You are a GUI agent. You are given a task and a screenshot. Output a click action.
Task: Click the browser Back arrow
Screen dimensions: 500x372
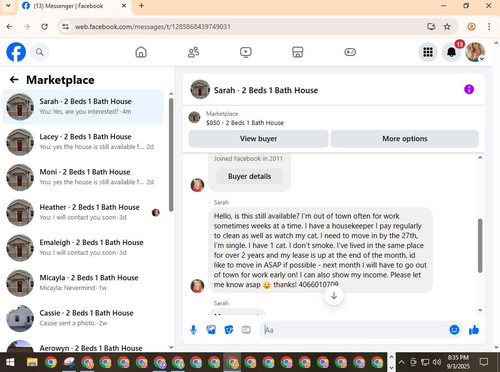point(10,27)
